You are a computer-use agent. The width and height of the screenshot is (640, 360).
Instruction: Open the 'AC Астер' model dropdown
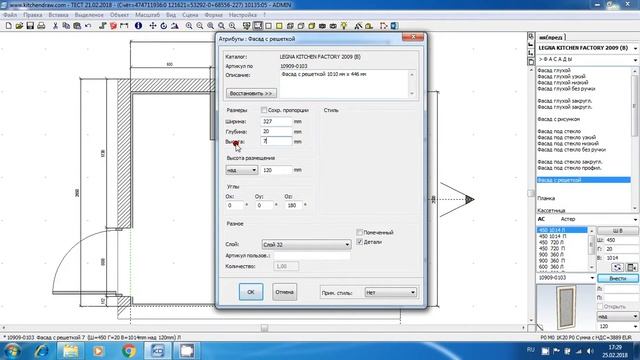pos(587,219)
